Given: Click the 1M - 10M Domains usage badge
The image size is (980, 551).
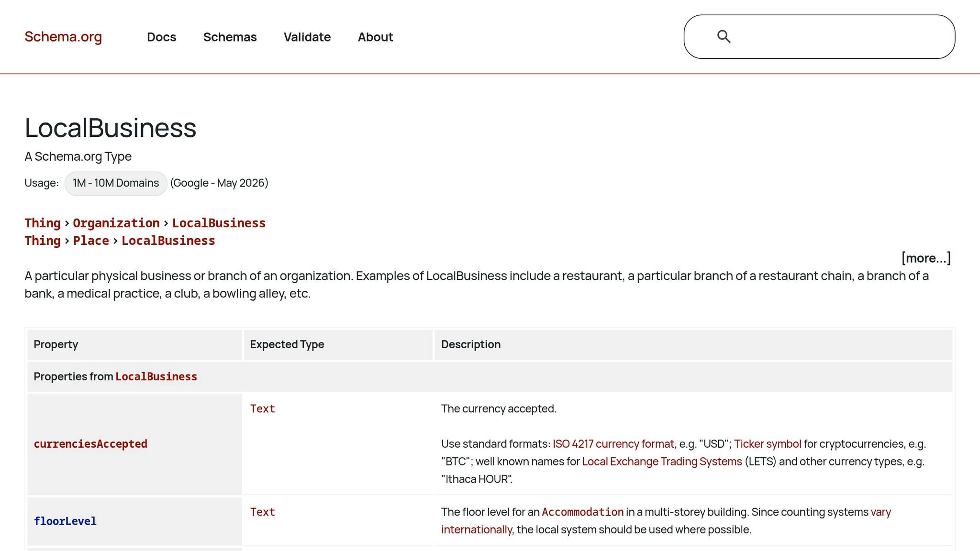Looking at the screenshot, I should [116, 183].
